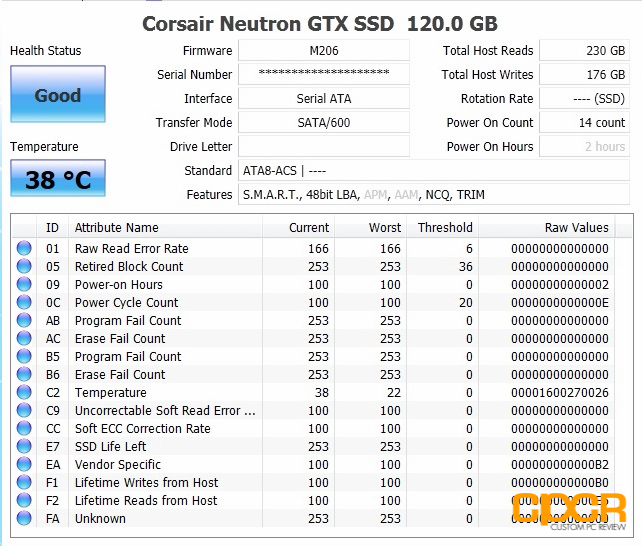Select status orb for Retired Block Count
The width and height of the screenshot is (642, 546).
point(24,266)
